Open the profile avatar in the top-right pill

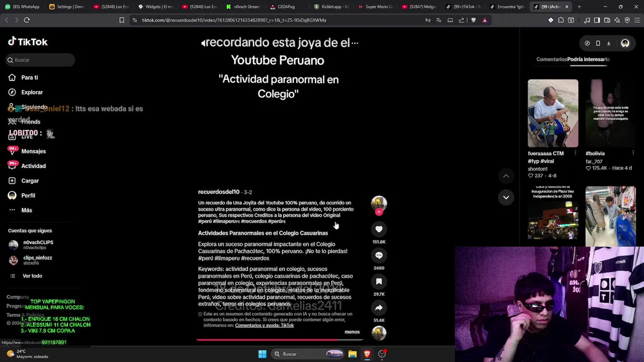click(625, 43)
